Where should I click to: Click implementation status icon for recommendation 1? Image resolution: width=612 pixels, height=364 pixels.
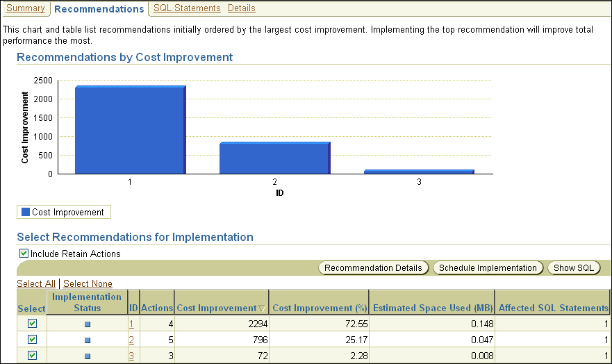[x=88, y=324]
